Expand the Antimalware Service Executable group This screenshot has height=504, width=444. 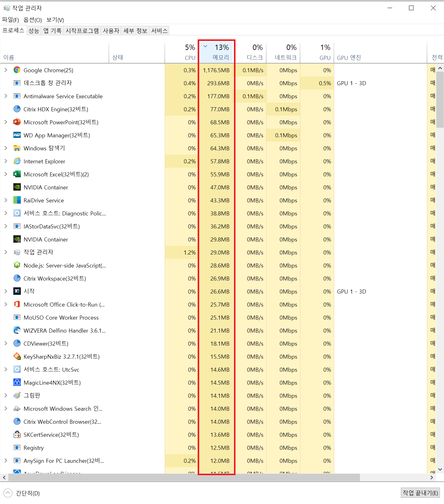click(6, 96)
